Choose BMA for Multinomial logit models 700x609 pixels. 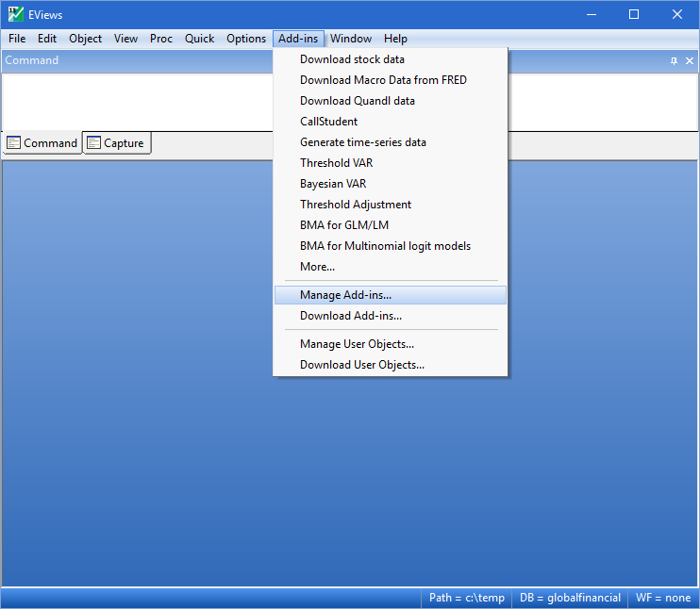[x=385, y=246]
